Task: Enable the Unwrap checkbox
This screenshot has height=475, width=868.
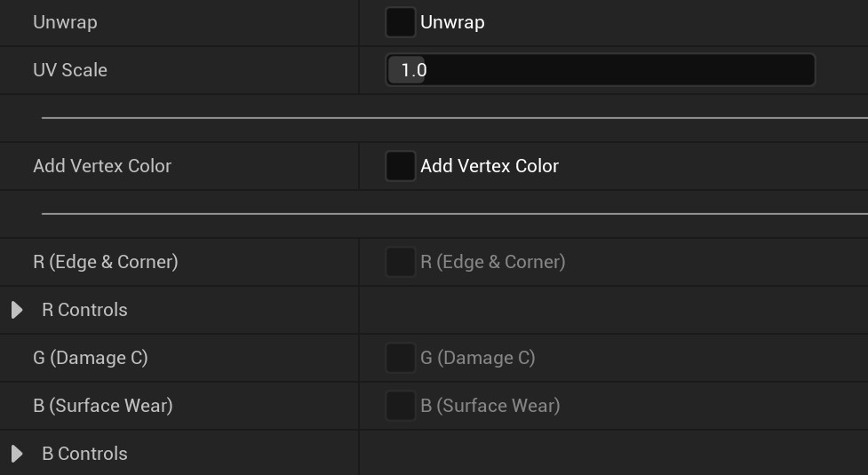Action: [x=400, y=22]
